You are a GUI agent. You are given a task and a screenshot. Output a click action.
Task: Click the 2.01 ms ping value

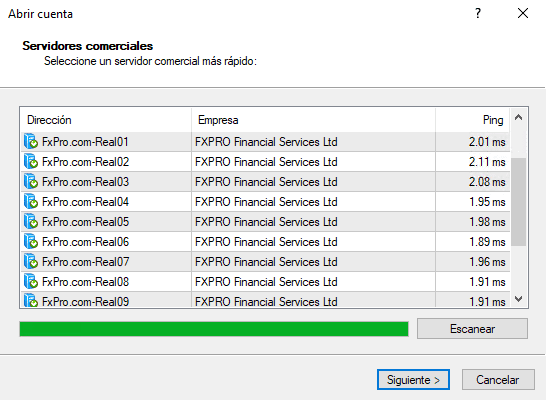pos(487,142)
